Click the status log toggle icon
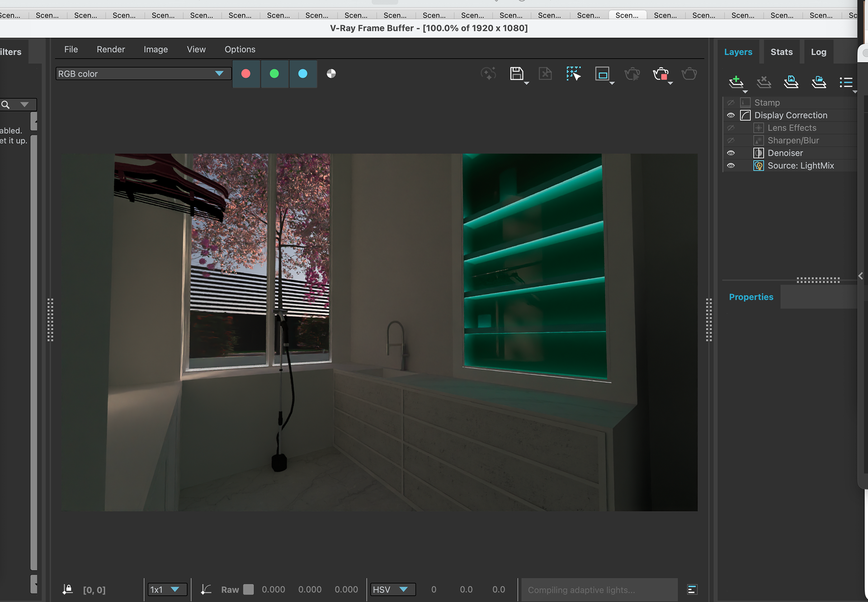Screen dimensions: 868x602 point(692,589)
